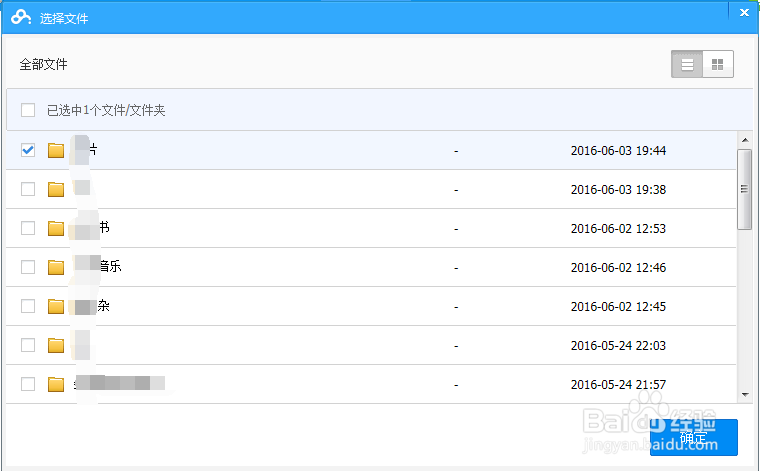760x471 pixels.
Task: Click scrollbar down arrow
Action: 744,395
